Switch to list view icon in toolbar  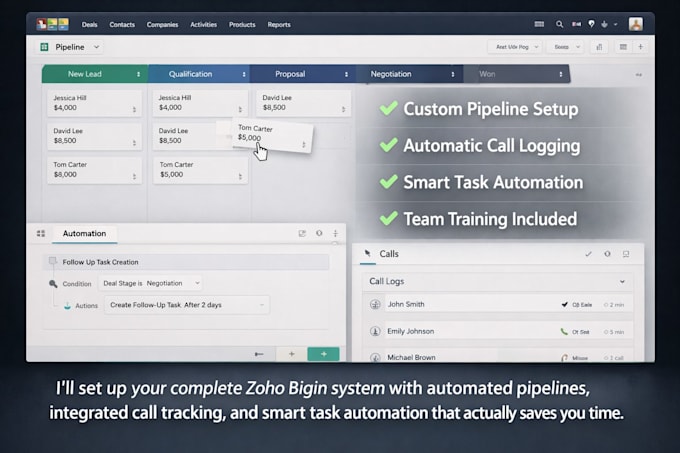pos(623,47)
